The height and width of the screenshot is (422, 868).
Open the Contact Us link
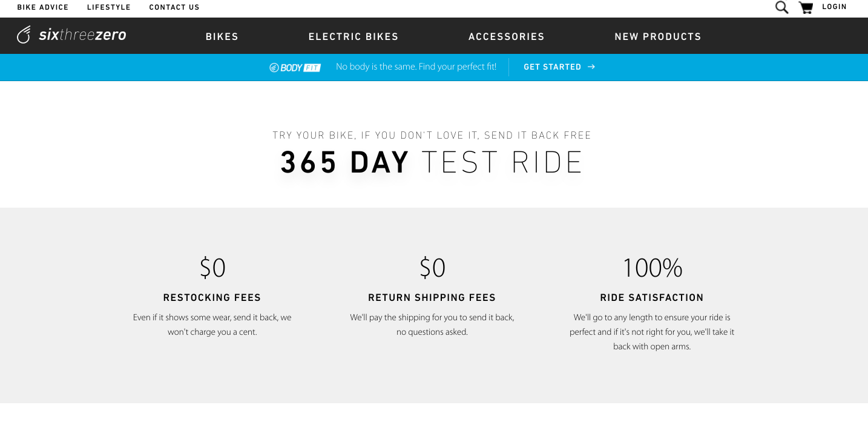(174, 7)
